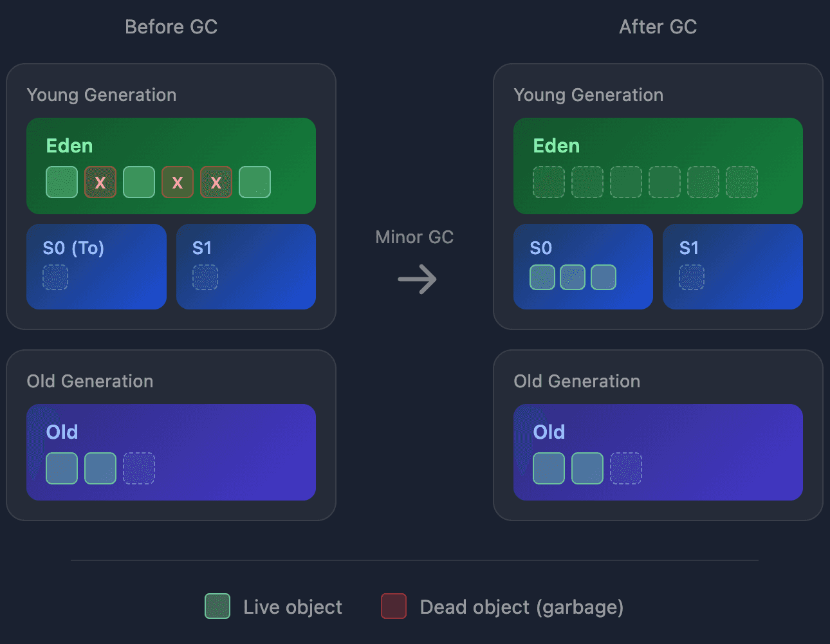Image resolution: width=830 pixels, height=644 pixels.
Task: Select the empty slot in After GC S1
Action: pos(692,277)
